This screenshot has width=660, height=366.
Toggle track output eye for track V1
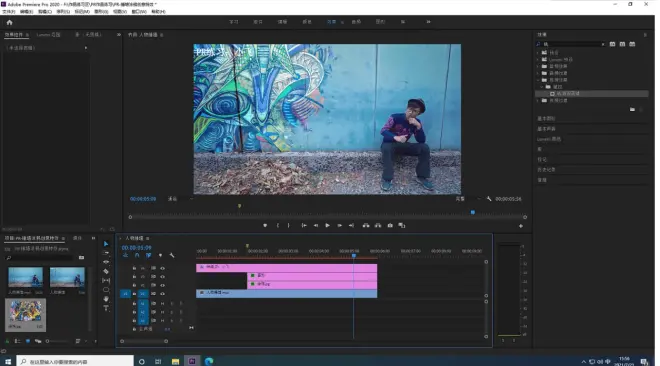click(162, 294)
